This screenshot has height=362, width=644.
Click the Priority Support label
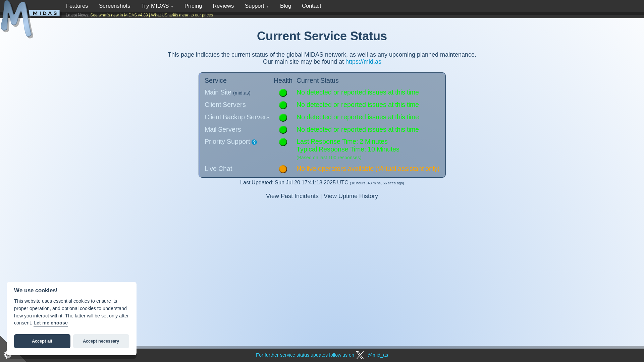coord(227,141)
